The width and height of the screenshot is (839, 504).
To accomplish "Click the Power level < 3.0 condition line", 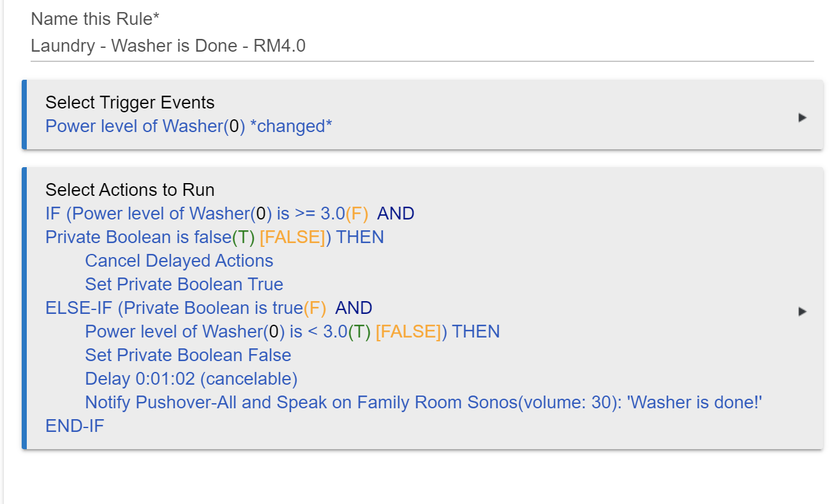I will [x=292, y=332].
